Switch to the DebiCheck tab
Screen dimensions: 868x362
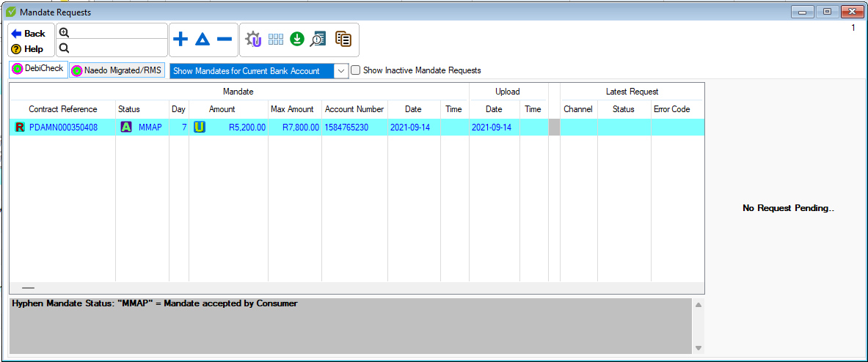(38, 69)
